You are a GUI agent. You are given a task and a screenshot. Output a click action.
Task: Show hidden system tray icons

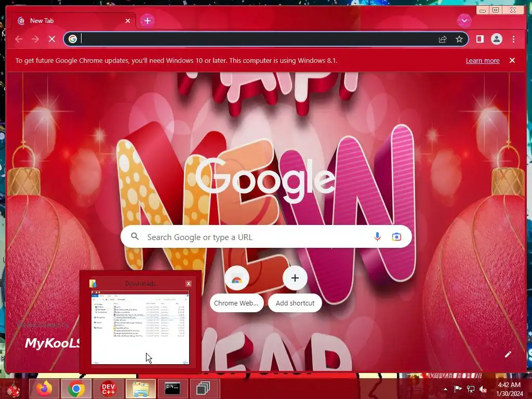(x=445, y=389)
